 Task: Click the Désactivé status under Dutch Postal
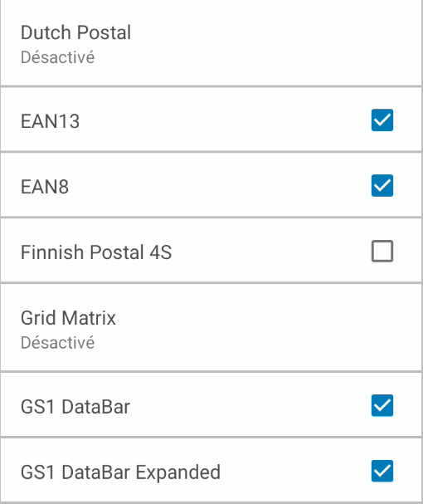57,57
